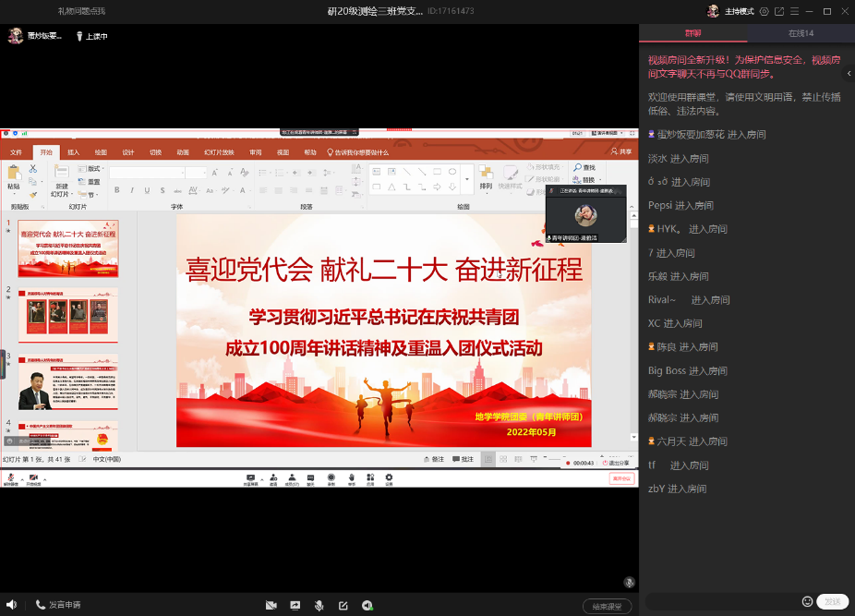Click the whiteboard edit icon in bottom toolbar
This screenshot has width=855, height=616.
343,605
